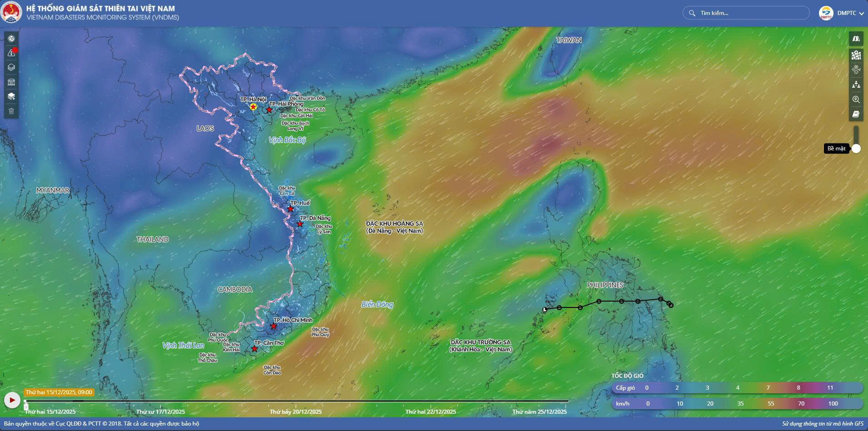This screenshot has height=431, width=868.
Task: Click the storm cyclone icon in left toolbar
Action: tap(11, 39)
